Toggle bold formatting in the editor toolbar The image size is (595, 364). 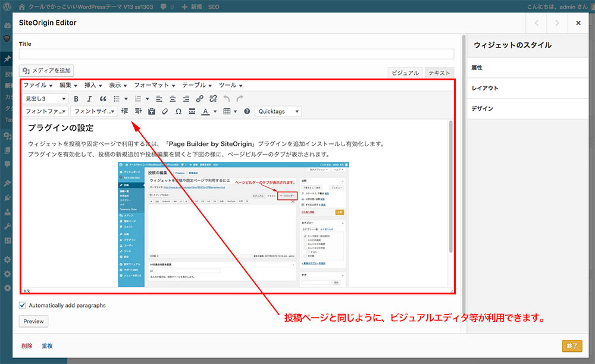(x=76, y=99)
